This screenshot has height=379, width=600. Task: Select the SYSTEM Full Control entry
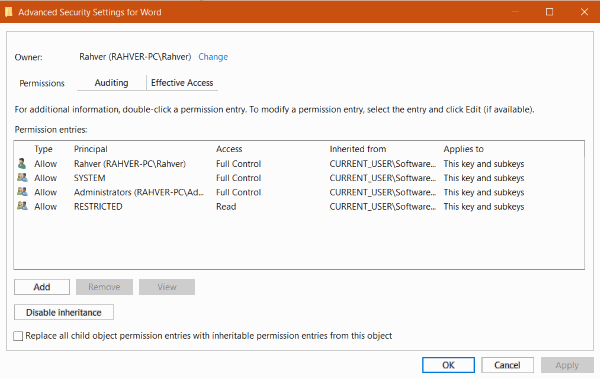pos(298,178)
